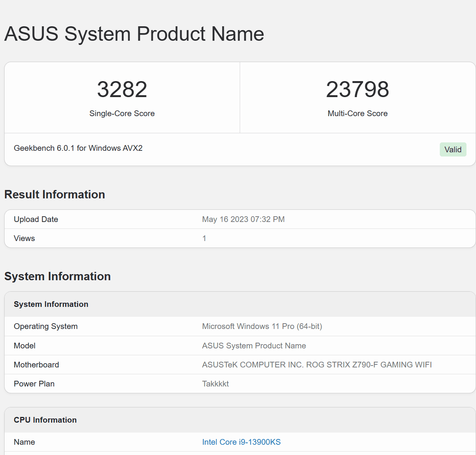Click the Geekbench 6.0.1 for Windows AVX2 text

coord(78,148)
